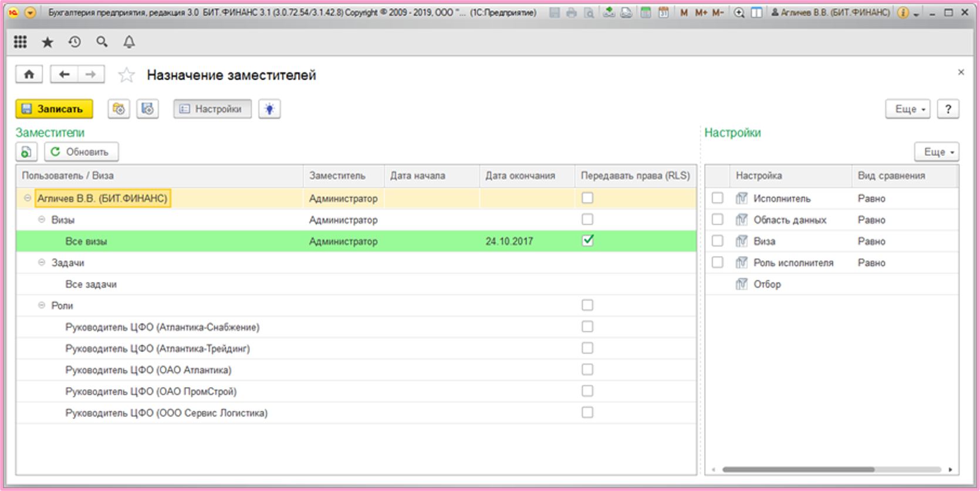
Task: Go to the home page
Action: [29, 74]
